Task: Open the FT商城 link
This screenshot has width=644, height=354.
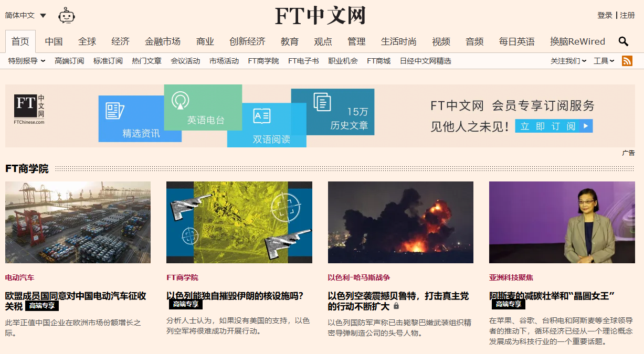Action: pyautogui.click(x=378, y=61)
